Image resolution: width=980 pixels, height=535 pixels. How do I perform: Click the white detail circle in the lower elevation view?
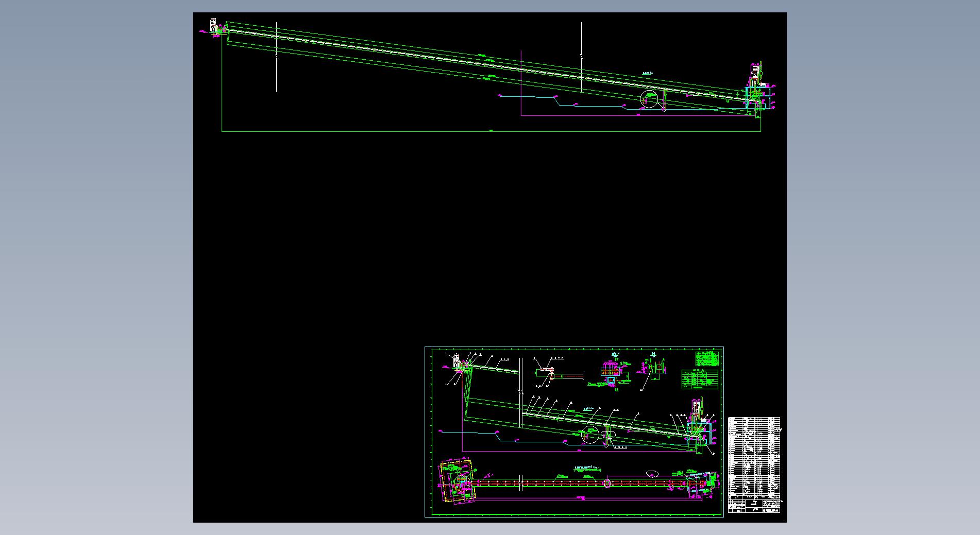click(590, 435)
